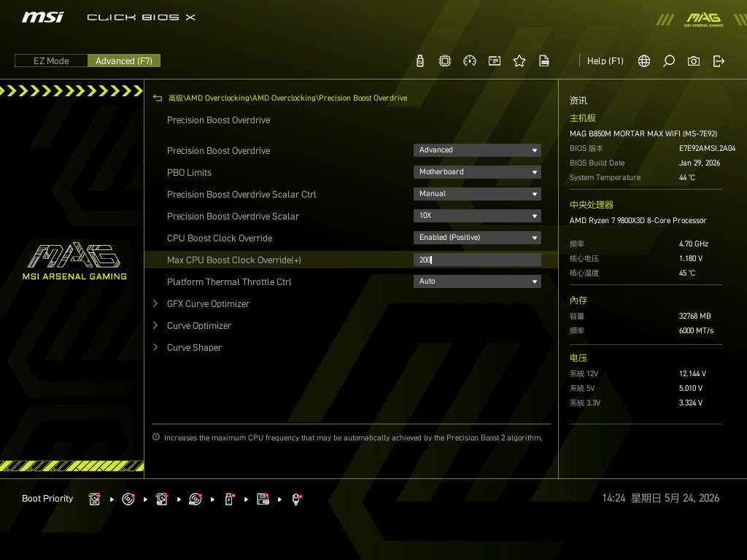Click the breadcrumb path to Precision Boost Overdrive

287,98
